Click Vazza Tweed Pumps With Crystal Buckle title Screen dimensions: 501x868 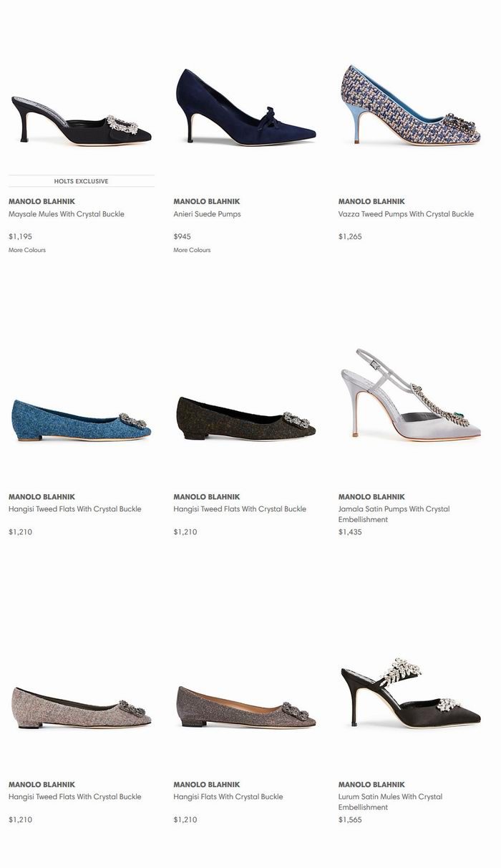pos(406,214)
